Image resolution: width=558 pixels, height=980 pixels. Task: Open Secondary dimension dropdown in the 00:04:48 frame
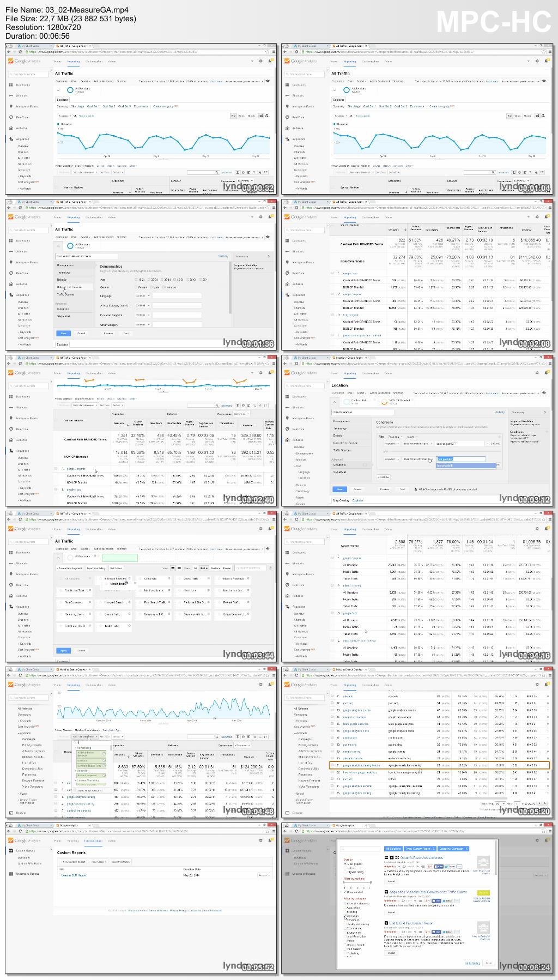coord(86,737)
